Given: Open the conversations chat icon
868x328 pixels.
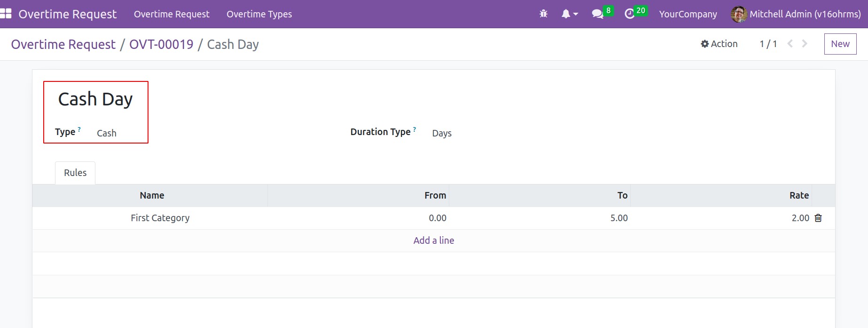Looking at the screenshot, I should pos(598,14).
